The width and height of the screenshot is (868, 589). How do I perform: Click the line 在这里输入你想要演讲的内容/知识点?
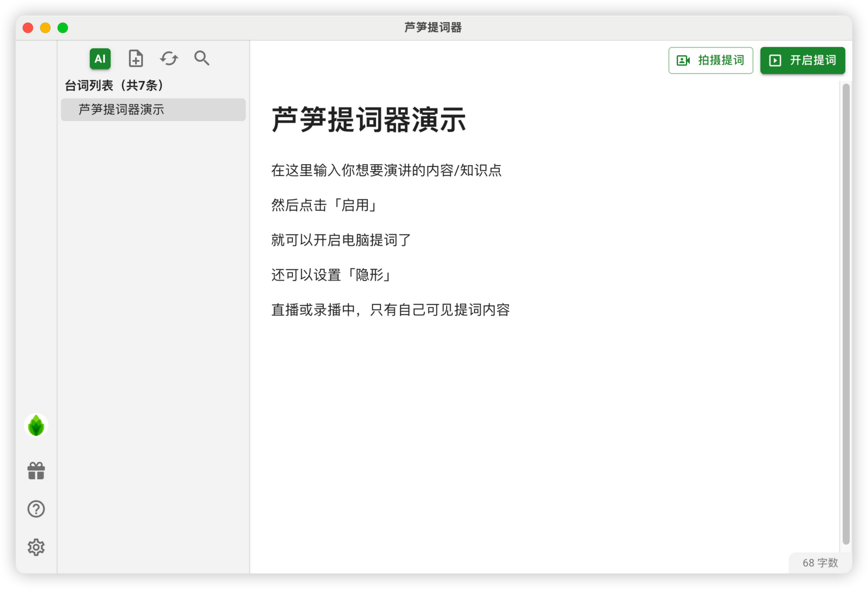[x=386, y=170]
